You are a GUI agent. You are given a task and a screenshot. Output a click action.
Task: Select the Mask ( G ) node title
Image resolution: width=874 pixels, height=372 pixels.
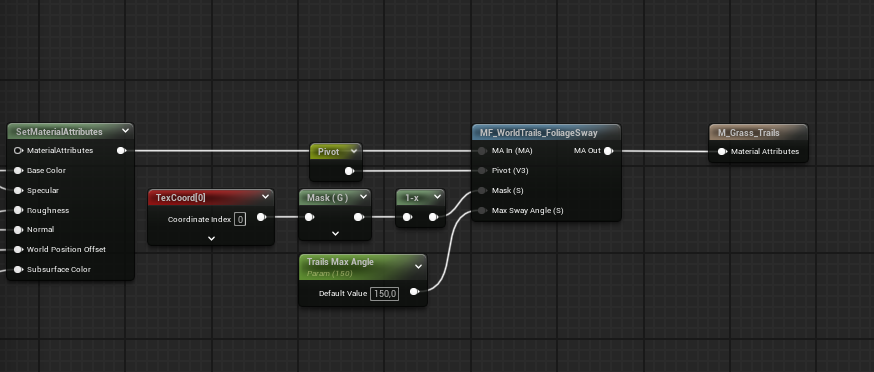(327, 197)
